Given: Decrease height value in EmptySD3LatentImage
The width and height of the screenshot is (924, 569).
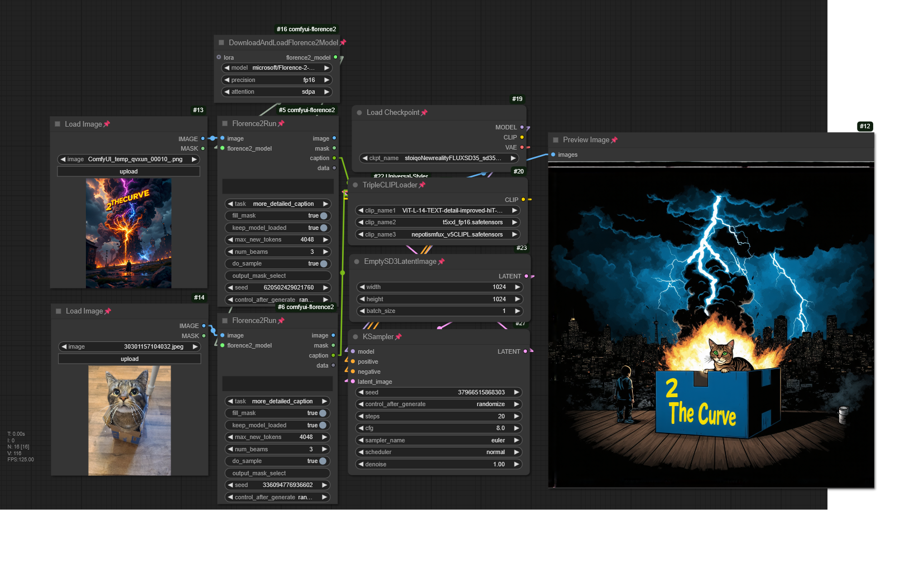Looking at the screenshot, I should click(362, 300).
